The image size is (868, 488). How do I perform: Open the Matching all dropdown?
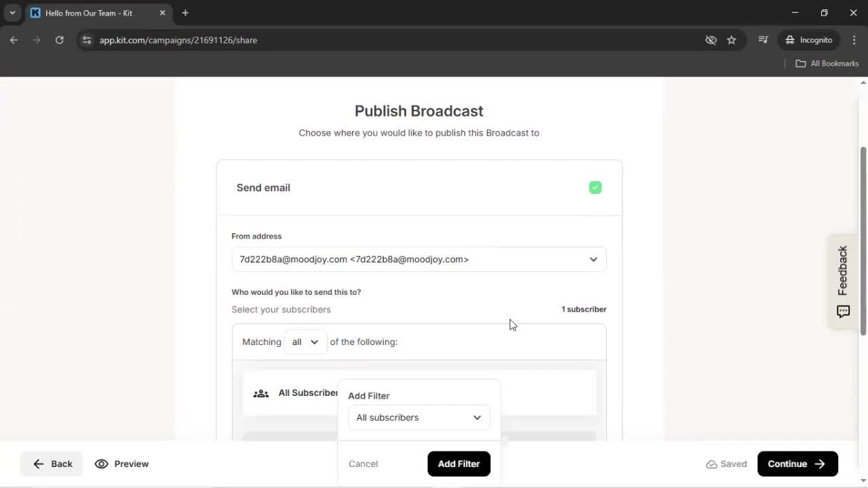tap(304, 342)
